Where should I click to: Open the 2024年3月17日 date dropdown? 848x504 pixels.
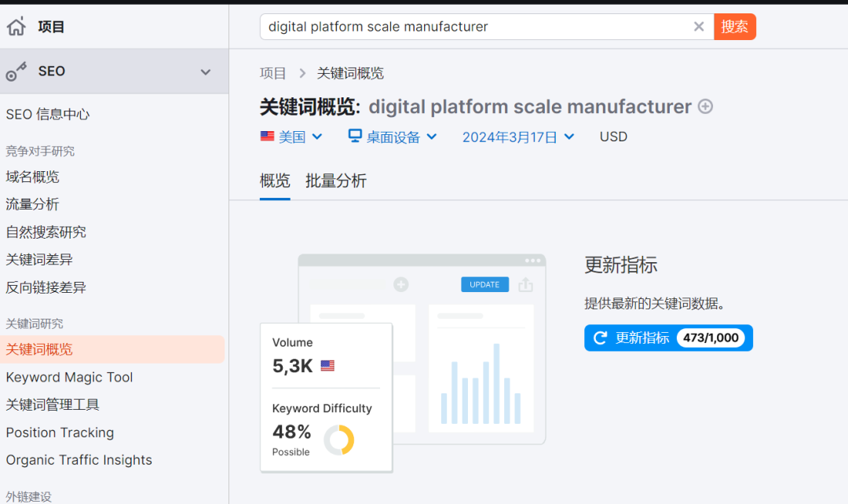518,136
